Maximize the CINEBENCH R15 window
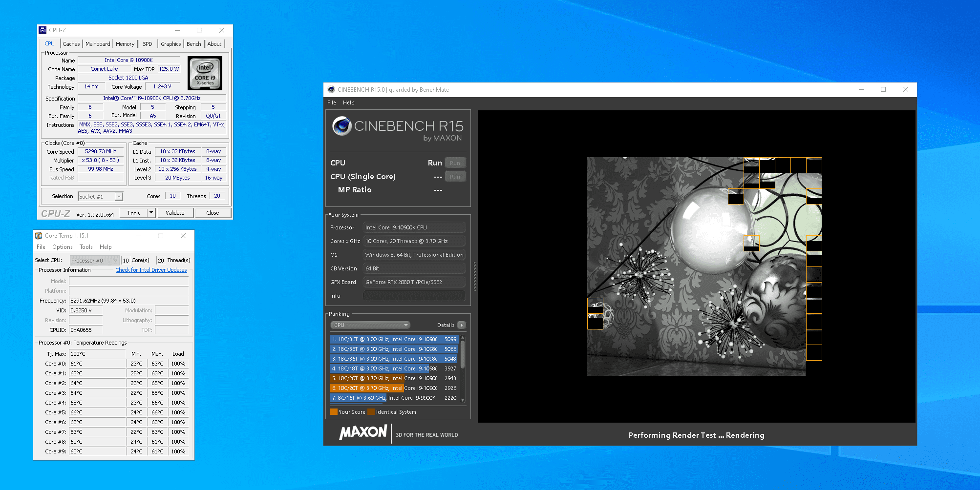The image size is (980, 490). 883,89
